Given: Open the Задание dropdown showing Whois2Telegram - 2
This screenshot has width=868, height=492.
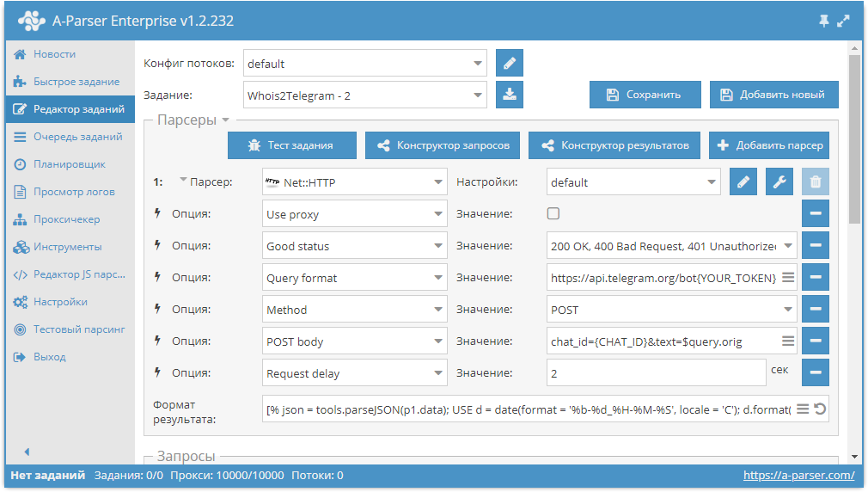Looking at the screenshot, I should 364,95.
